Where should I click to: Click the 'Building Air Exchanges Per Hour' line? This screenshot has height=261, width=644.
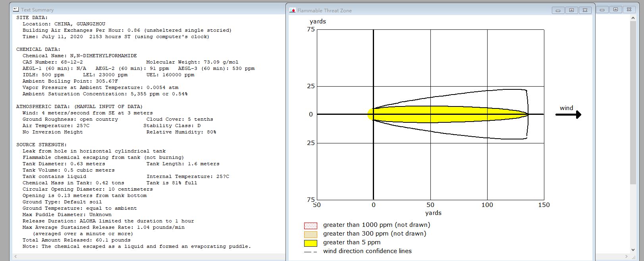(x=127, y=30)
